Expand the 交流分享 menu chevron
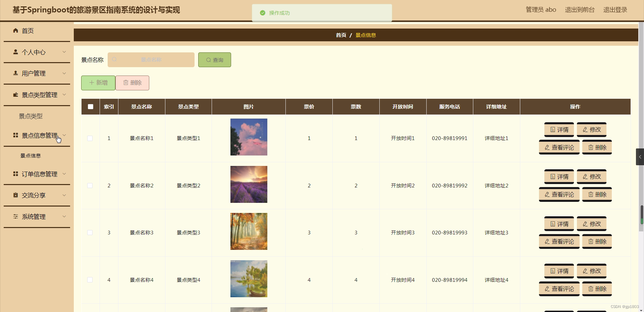Image resolution: width=644 pixels, height=312 pixels. (x=64, y=195)
